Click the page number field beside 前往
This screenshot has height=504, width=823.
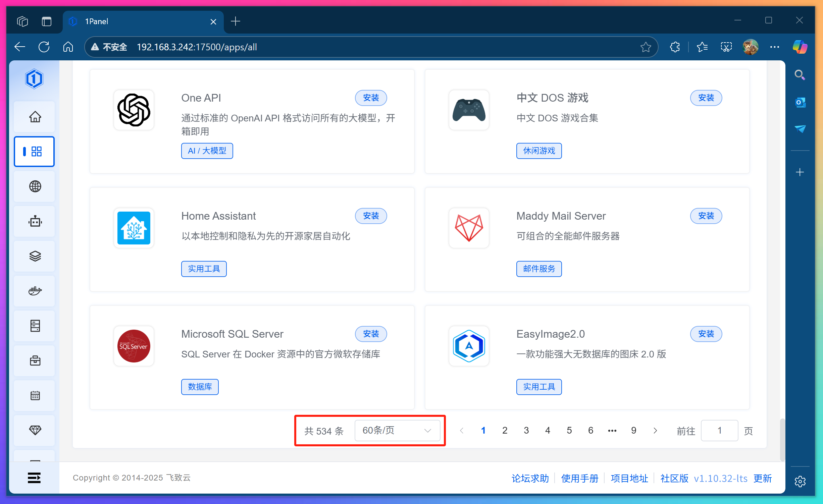coord(719,430)
